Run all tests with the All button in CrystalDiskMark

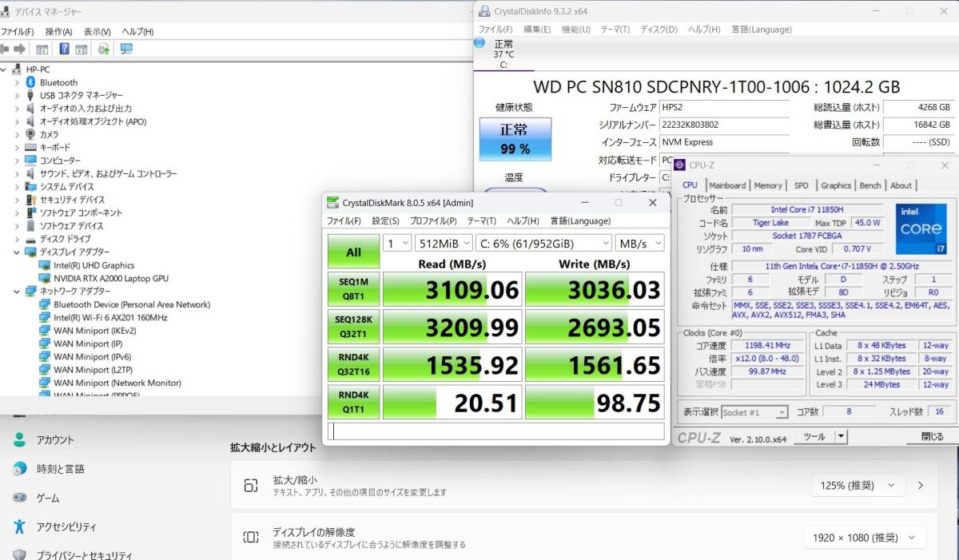coord(352,251)
